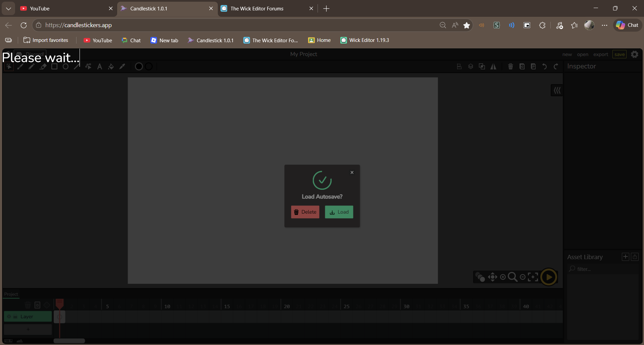This screenshot has width=644, height=345.
Task: Toggle visibility of Layer
Action: pos(9,317)
